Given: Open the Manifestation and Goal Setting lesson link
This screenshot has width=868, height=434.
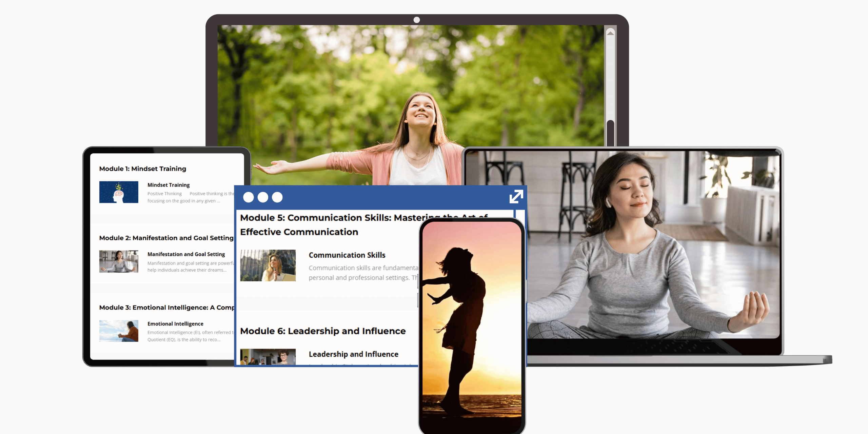Looking at the screenshot, I should pos(186,254).
